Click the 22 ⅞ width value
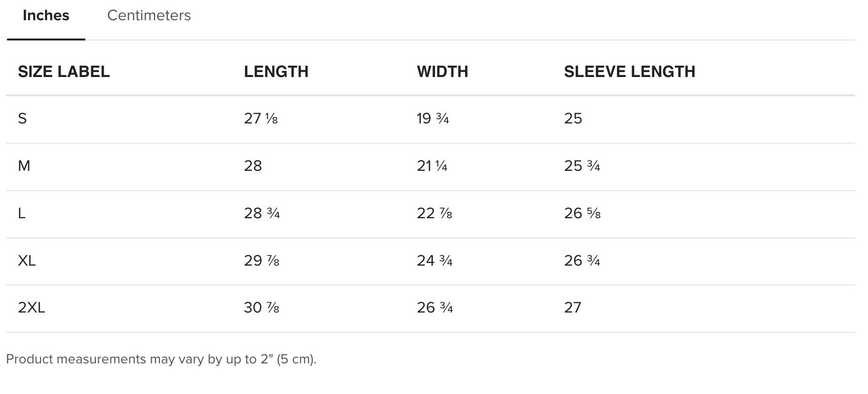This screenshot has height=394, width=868. [x=434, y=213]
